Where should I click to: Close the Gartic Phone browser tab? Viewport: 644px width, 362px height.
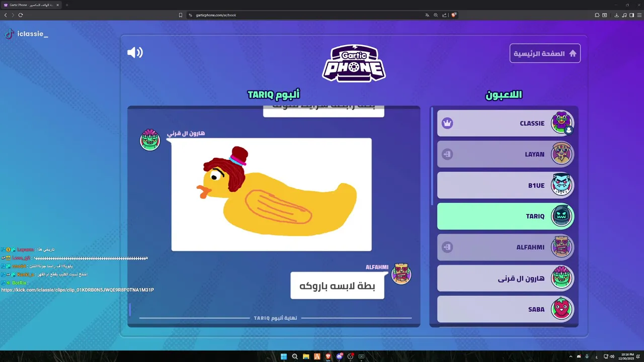[x=57, y=5]
